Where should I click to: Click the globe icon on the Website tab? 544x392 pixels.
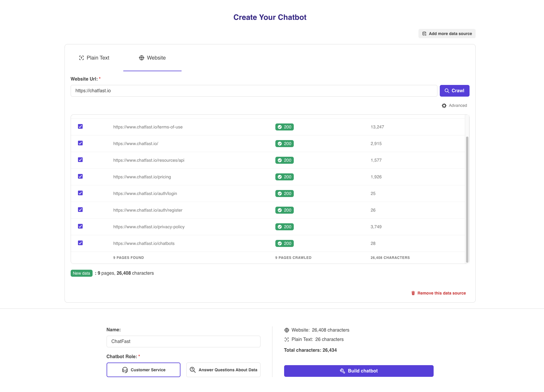(x=142, y=58)
